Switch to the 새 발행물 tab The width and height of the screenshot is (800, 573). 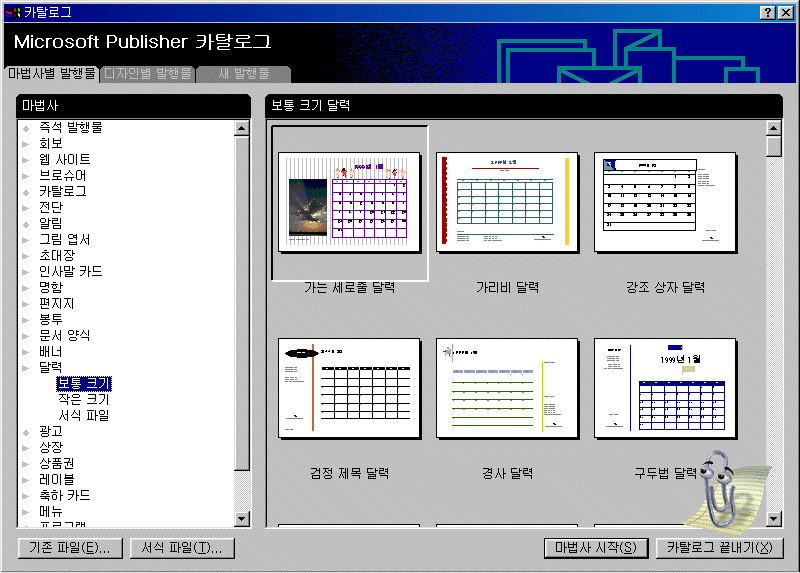[244, 73]
